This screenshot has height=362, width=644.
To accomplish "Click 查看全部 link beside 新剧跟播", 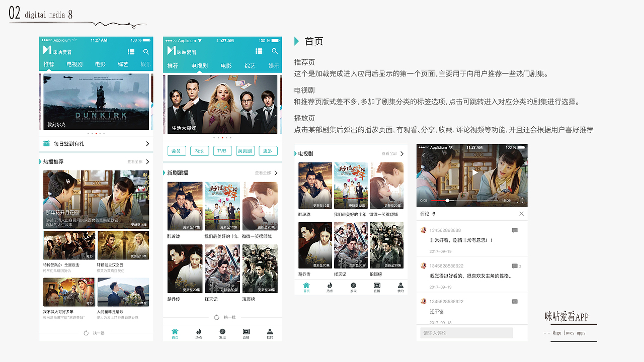I will [x=263, y=173].
